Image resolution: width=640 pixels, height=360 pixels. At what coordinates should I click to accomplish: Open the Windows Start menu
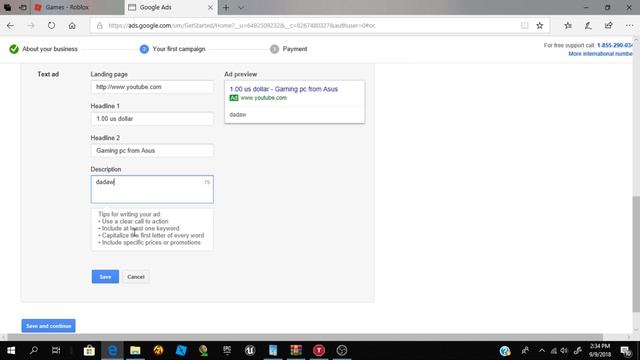pos(11,350)
